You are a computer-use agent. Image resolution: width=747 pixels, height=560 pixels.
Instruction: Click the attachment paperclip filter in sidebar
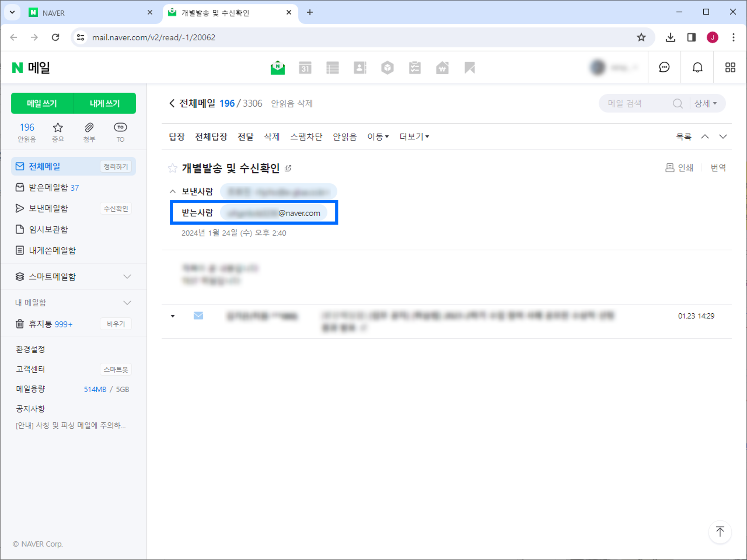[89, 132]
